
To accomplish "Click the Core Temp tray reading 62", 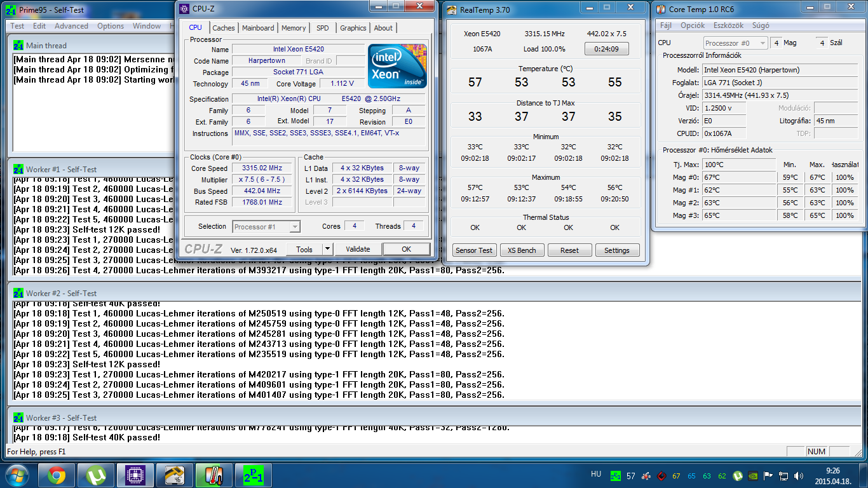I will coord(722,475).
